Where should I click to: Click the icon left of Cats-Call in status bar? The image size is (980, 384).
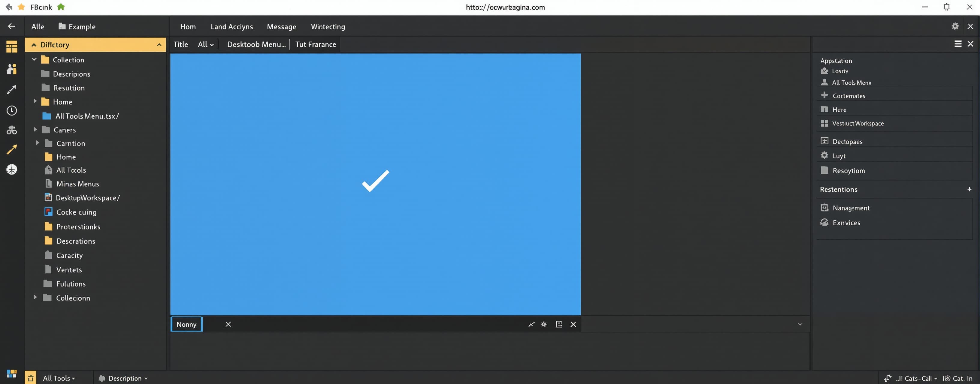888,378
